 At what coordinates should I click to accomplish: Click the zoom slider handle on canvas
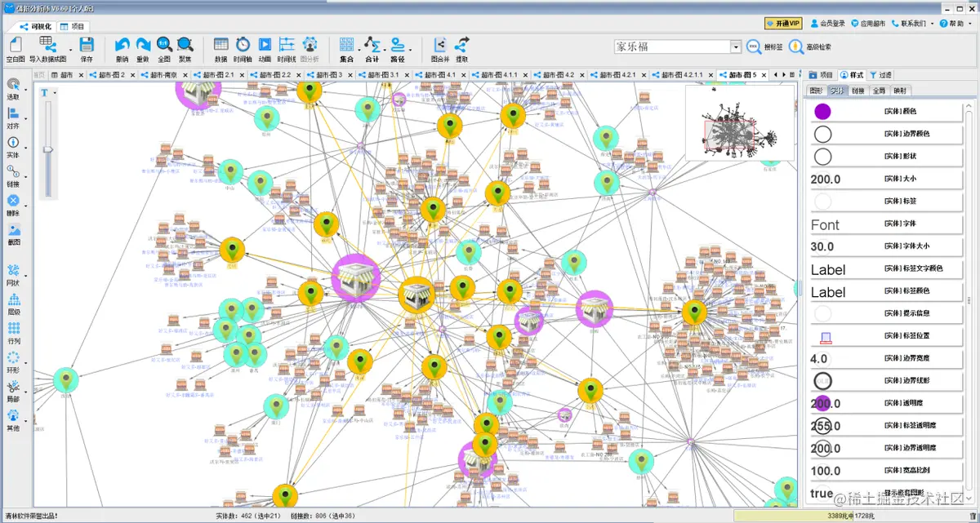point(48,148)
